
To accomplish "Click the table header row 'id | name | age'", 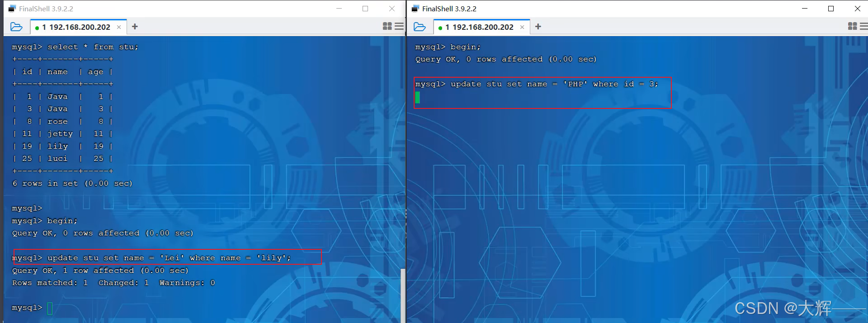I will (x=62, y=72).
